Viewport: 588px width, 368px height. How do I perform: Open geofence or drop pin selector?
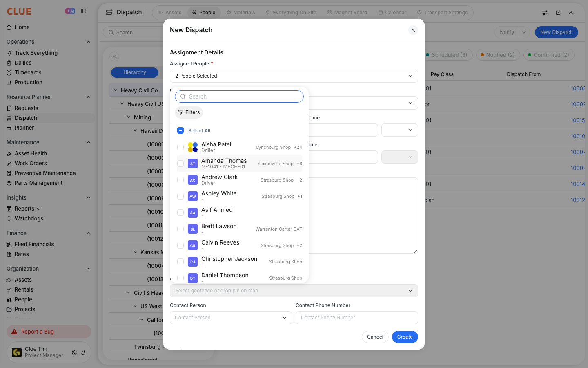(x=294, y=291)
